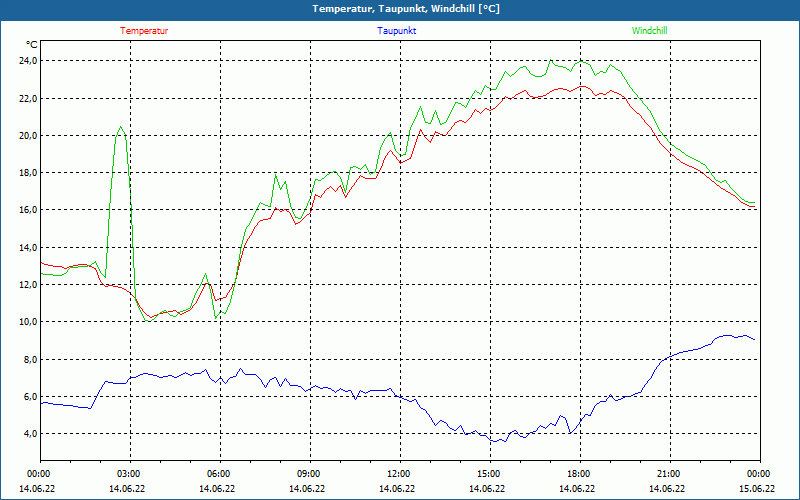The image size is (800, 500).
Task: Click the blue Taupunkt legend label
Action: coord(397,30)
